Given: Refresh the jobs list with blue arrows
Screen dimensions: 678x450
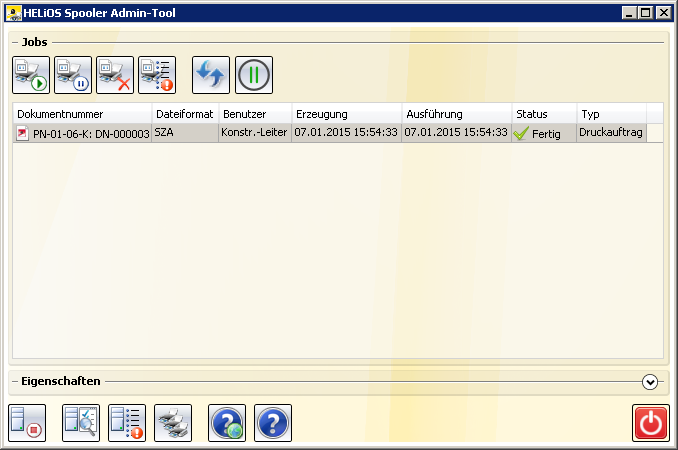Looking at the screenshot, I should [211, 75].
